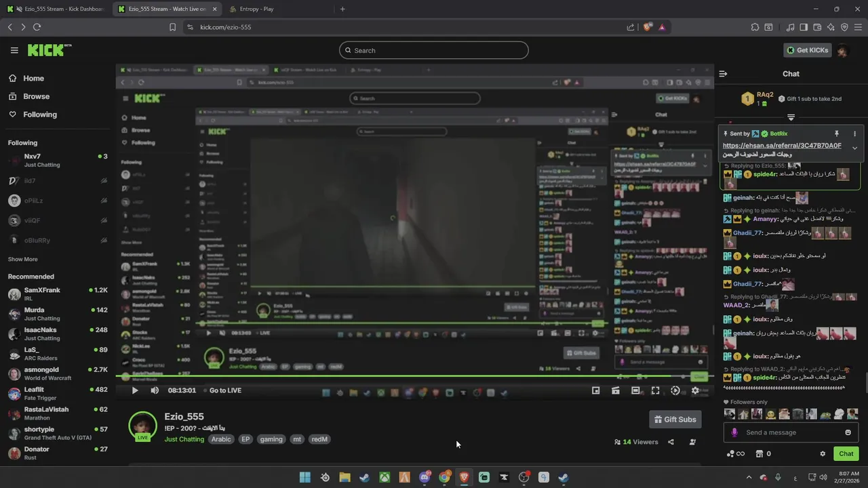Open Brave Shields lion icon
Image resolution: width=868 pixels, height=488 pixels.
point(647,27)
